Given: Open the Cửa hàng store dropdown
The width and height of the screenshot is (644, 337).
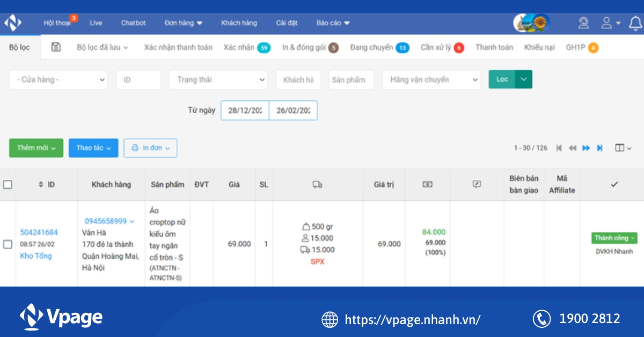Looking at the screenshot, I should [58, 79].
